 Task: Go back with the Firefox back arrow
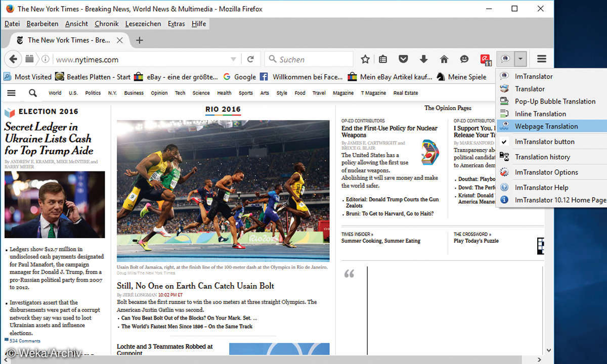point(13,59)
